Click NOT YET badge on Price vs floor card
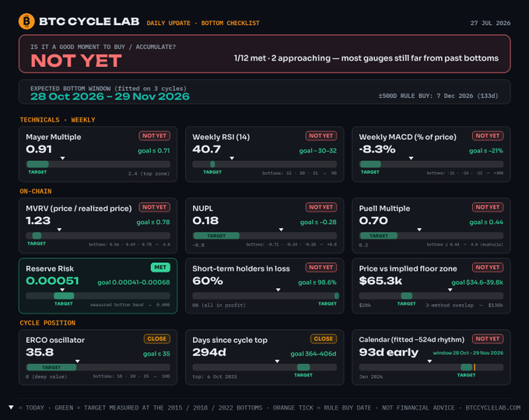The width and height of the screenshot is (529, 420). [x=488, y=268]
